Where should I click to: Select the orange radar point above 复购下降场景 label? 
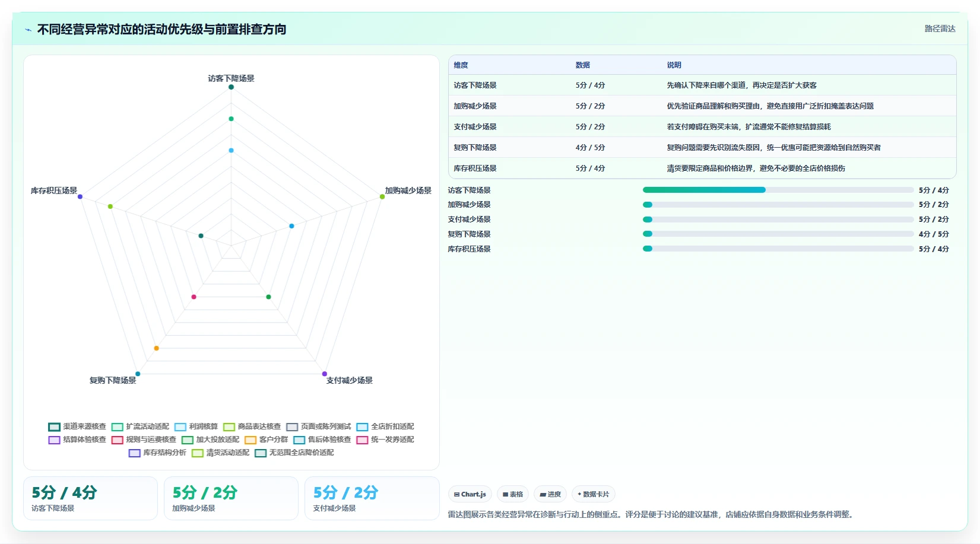click(x=156, y=348)
